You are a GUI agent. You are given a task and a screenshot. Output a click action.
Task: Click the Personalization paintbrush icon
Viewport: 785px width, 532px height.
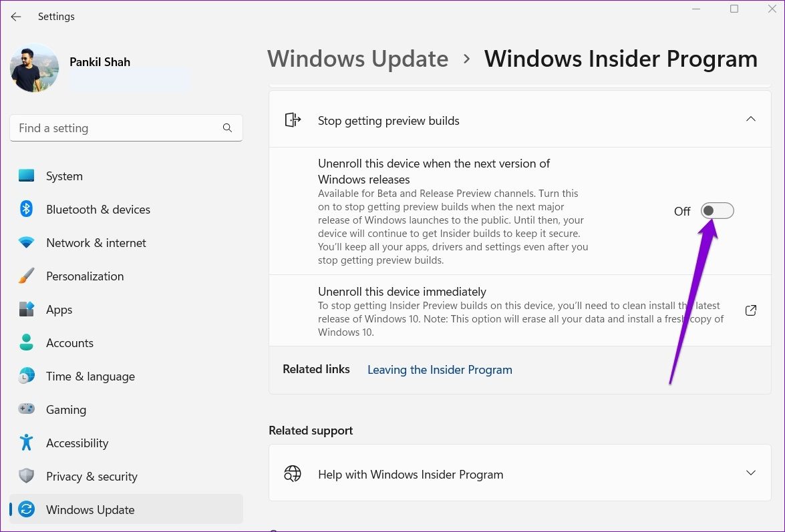point(27,276)
